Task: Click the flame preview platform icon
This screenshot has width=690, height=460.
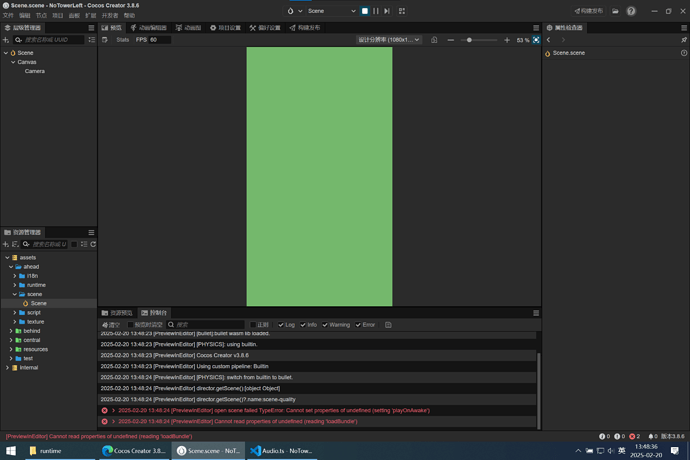Action: (290, 11)
